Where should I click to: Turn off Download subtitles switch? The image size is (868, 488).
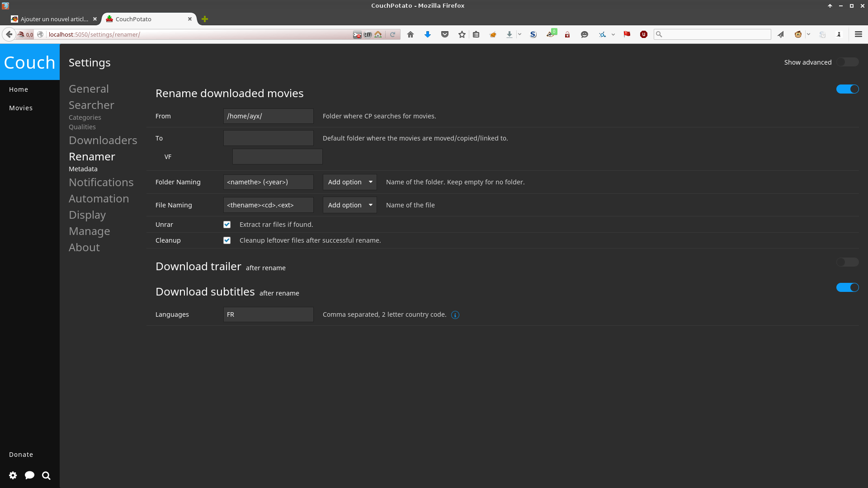(847, 287)
